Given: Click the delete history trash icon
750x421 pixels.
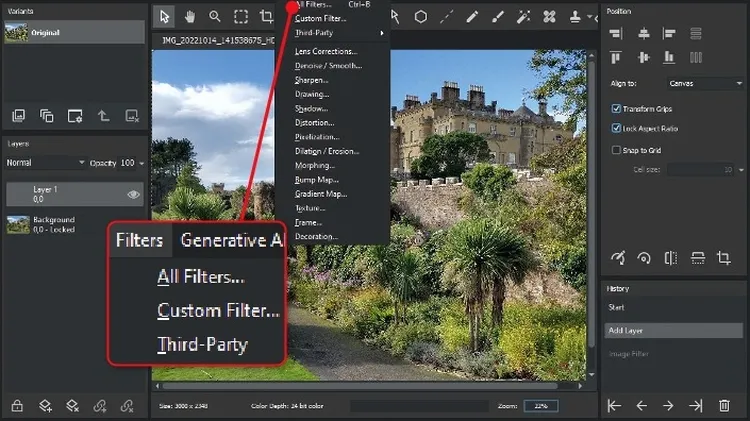Looking at the screenshot, I should (723, 405).
